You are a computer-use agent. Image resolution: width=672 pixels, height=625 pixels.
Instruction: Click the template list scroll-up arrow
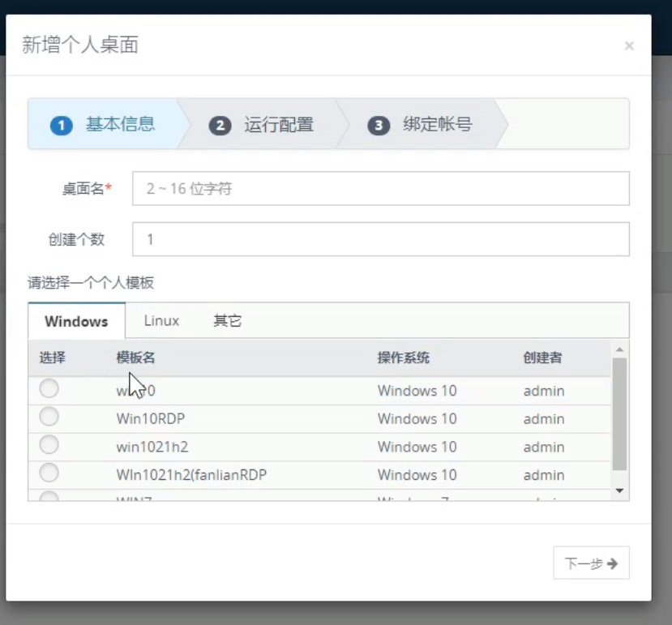[x=619, y=350]
